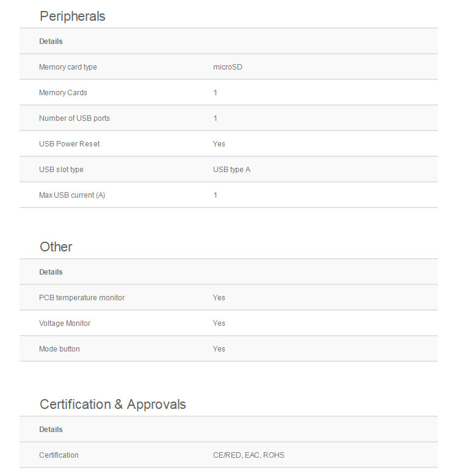
Task: Select the Mode button row label
Action: [59, 349]
